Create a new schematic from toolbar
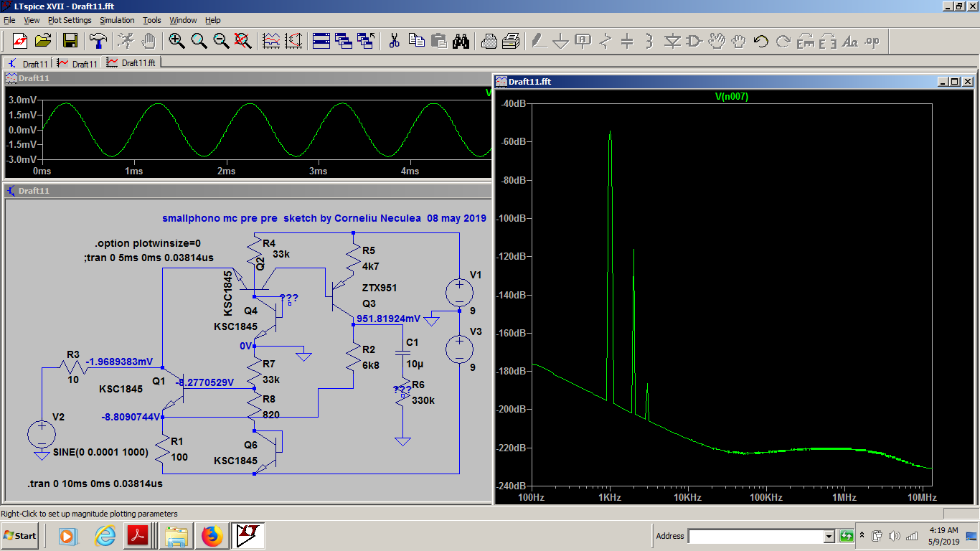 pyautogui.click(x=19, y=41)
